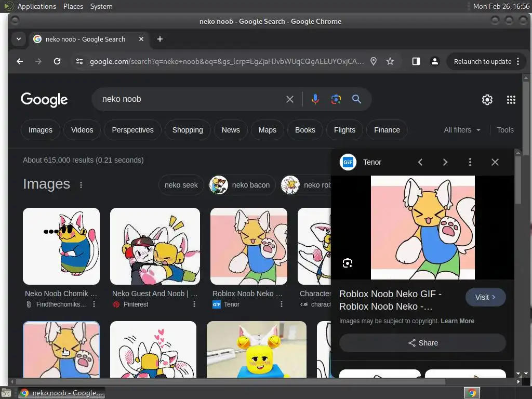Select the Perspectives filter chip
This screenshot has width=532, height=399.
tap(132, 130)
